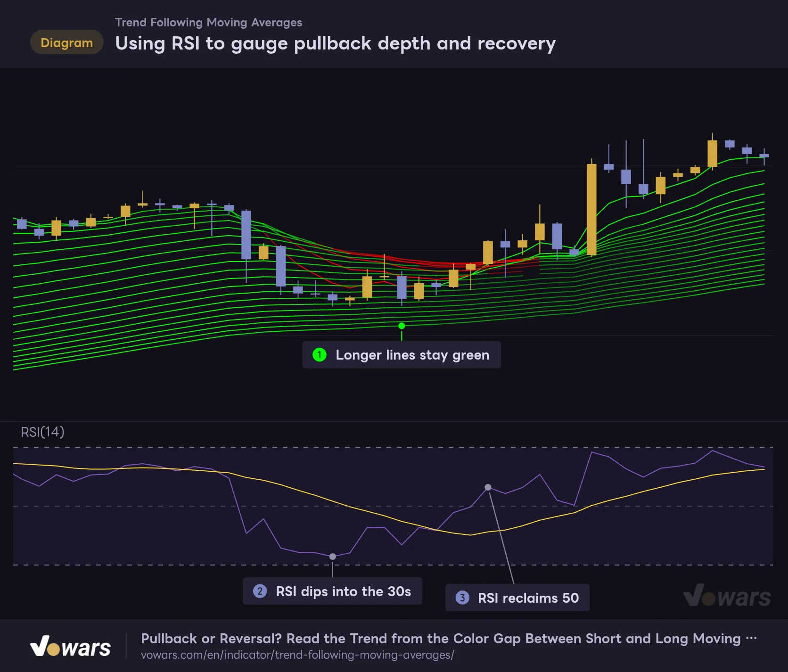Click the RSI reclaim-50 marker dot
788x672 pixels.
(x=488, y=487)
